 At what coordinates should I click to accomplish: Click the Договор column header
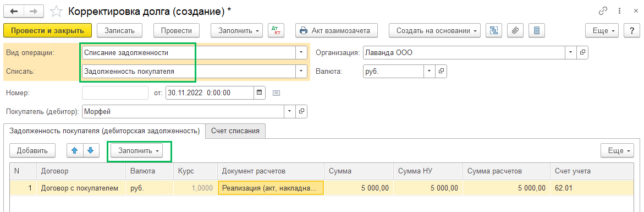tap(81, 171)
